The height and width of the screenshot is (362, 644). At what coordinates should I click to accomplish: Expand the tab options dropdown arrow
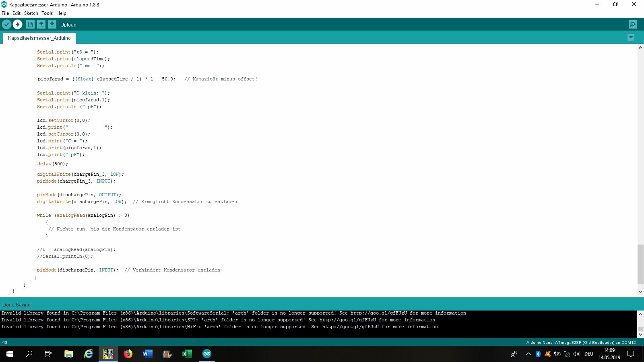click(631, 37)
